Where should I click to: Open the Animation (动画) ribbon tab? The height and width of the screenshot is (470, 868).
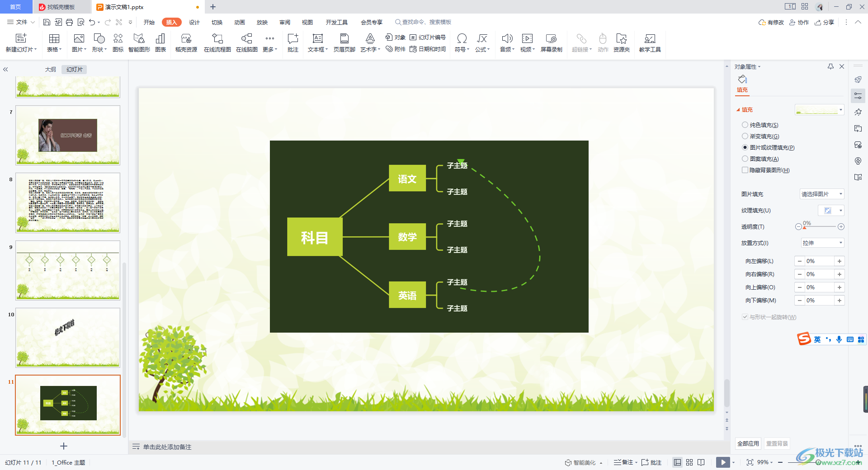tap(240, 22)
